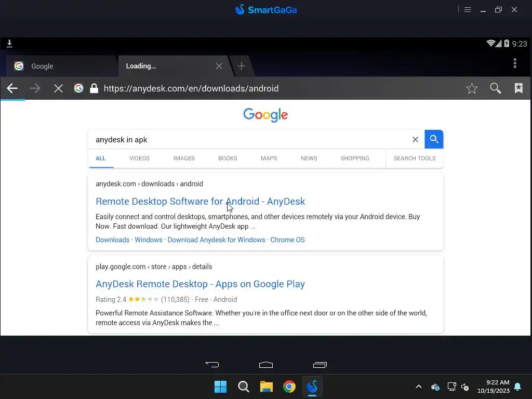Open the browser three-dot overflow menu
The width and height of the screenshot is (532, 399).
point(515,63)
